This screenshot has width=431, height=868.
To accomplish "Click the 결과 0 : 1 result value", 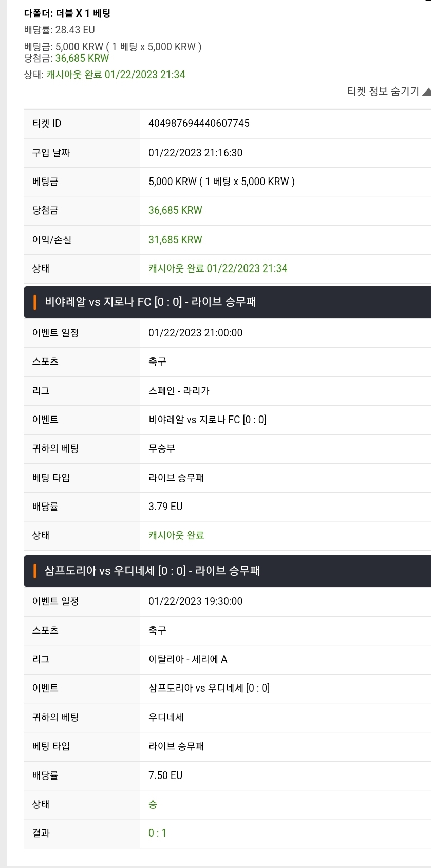I will (157, 833).
